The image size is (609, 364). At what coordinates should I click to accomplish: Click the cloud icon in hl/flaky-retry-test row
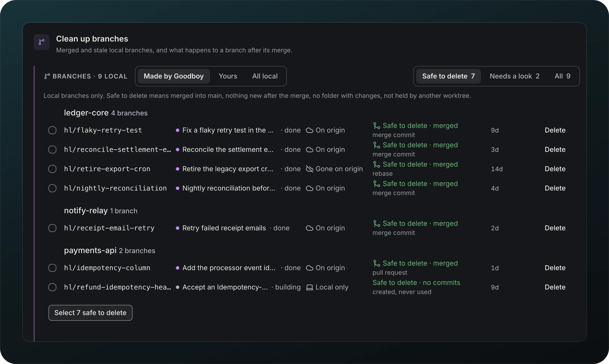click(310, 130)
